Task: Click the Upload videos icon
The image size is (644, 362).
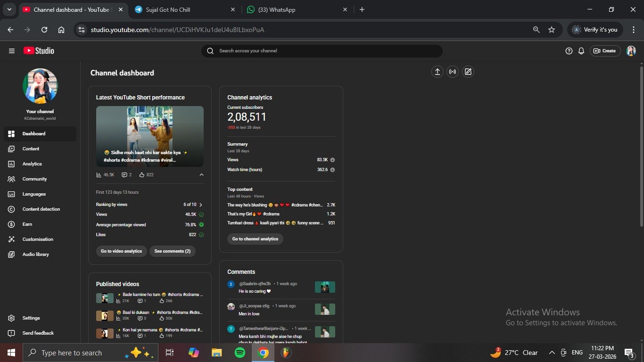Action: 438,72
